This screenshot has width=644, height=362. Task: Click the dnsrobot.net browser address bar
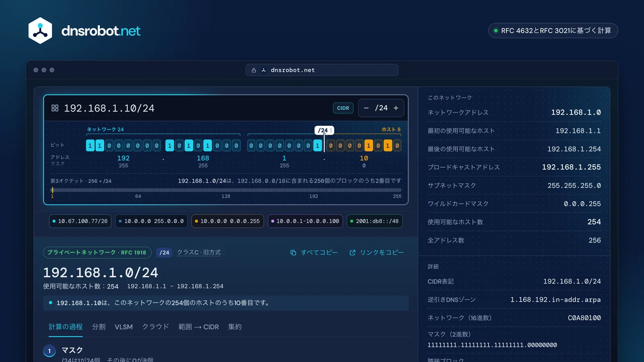(322, 70)
